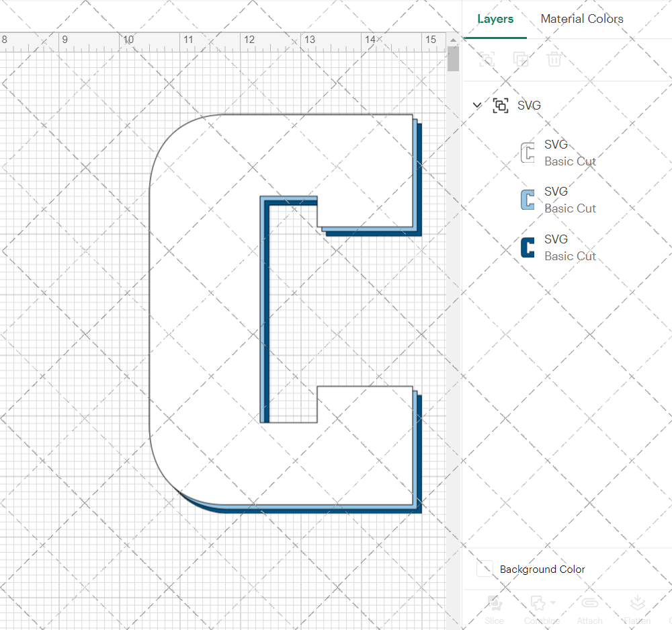Click the Flatten tool button

pos(637,610)
